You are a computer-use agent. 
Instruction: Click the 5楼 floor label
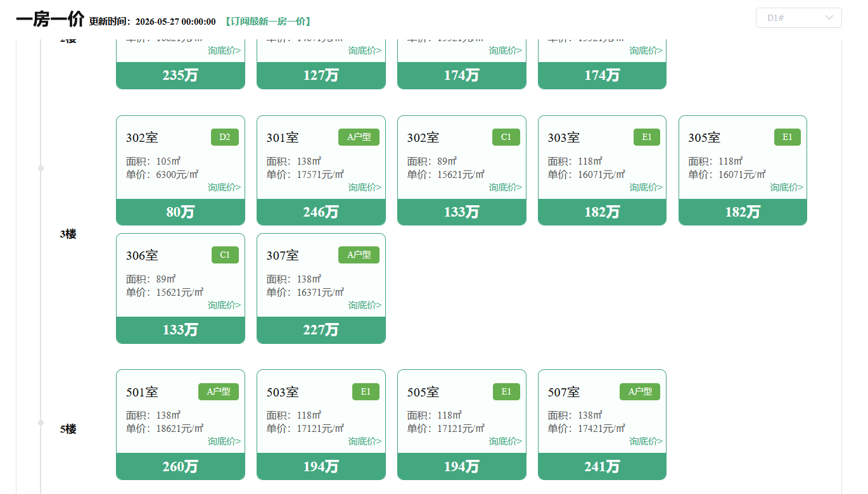pos(68,429)
